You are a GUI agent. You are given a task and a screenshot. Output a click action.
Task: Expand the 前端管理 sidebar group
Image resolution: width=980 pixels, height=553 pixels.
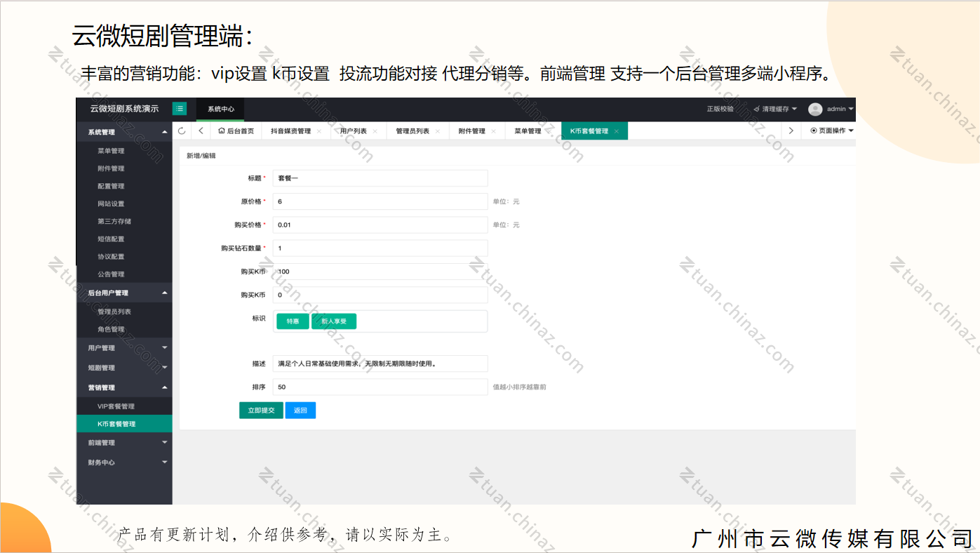point(124,443)
